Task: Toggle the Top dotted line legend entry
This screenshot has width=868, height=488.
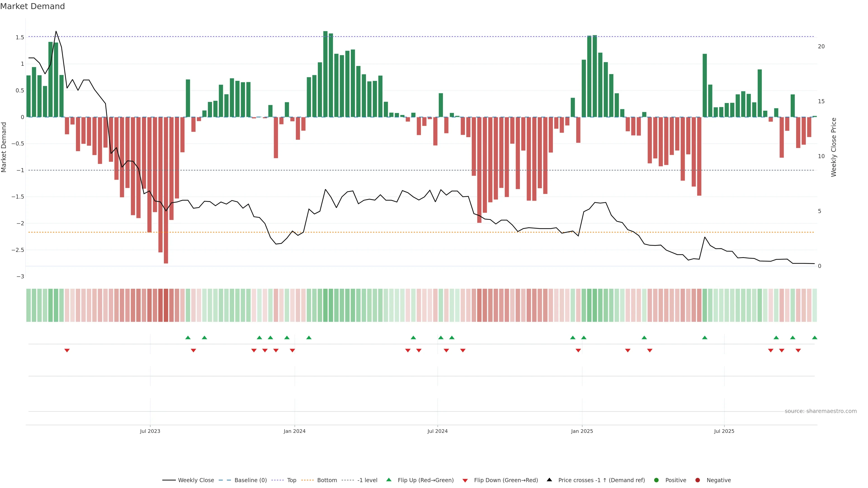Action: point(291,480)
